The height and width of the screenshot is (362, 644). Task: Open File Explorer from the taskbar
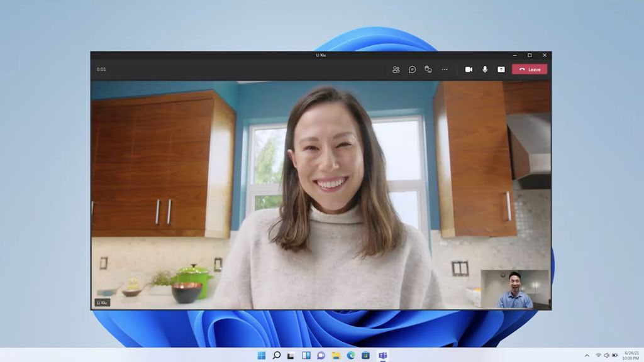click(336, 356)
